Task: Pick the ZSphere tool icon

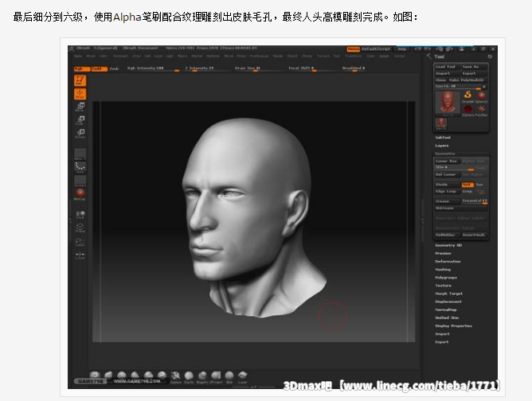Action: 467,110
